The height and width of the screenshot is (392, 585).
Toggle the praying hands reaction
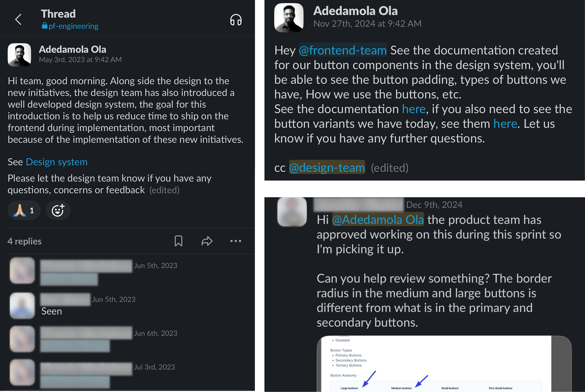tap(24, 210)
